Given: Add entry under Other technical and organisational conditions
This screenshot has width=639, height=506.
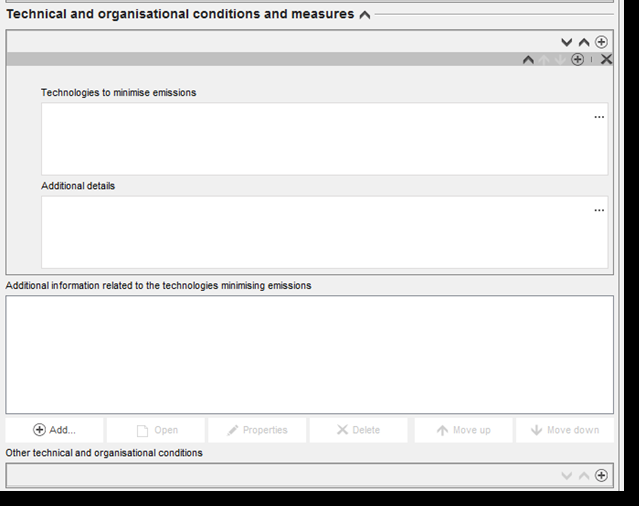Looking at the screenshot, I should point(601,475).
